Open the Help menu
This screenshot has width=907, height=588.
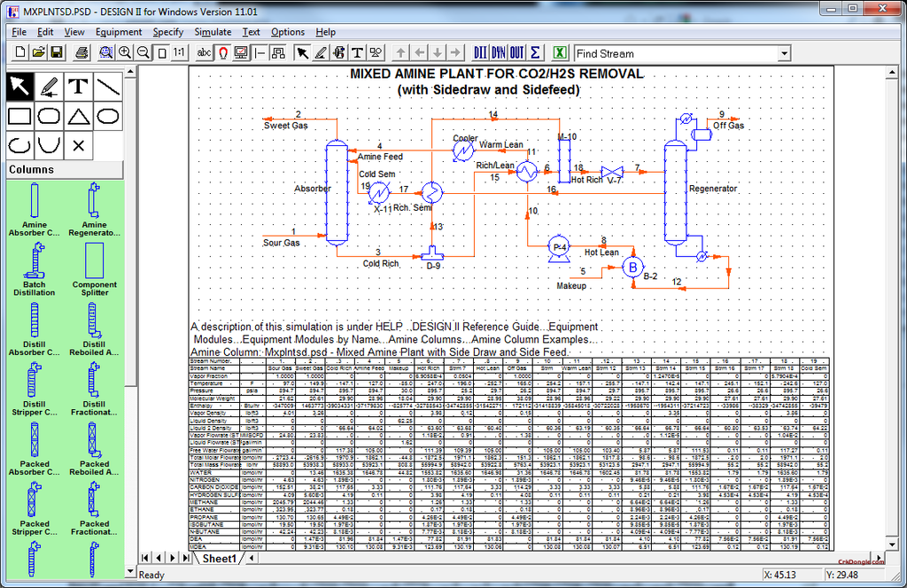(x=326, y=32)
